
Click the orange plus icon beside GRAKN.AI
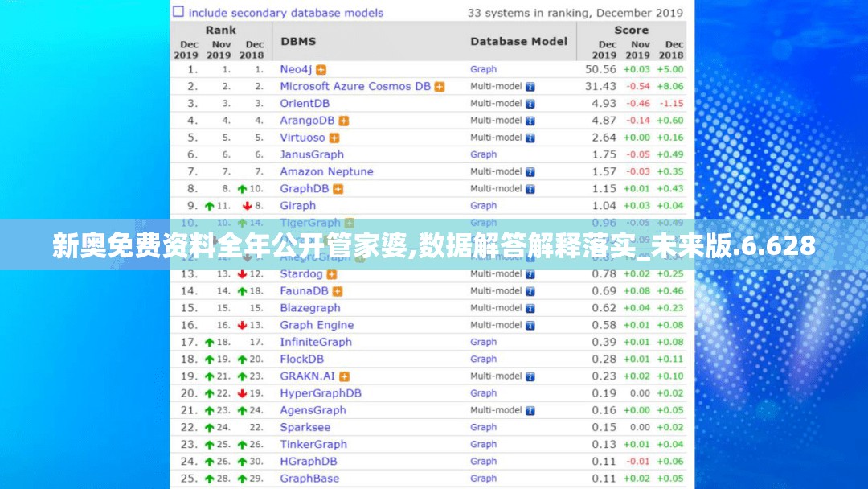pyautogui.click(x=344, y=376)
